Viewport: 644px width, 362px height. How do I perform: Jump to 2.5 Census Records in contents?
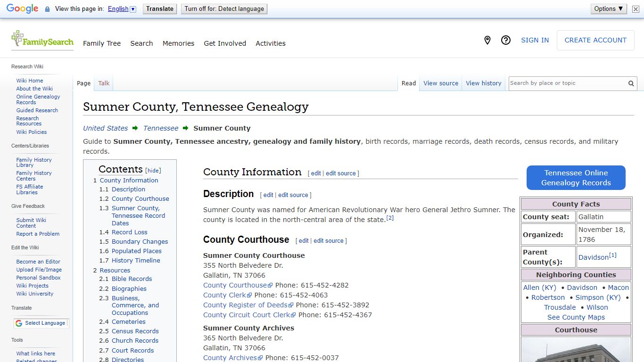129,331
